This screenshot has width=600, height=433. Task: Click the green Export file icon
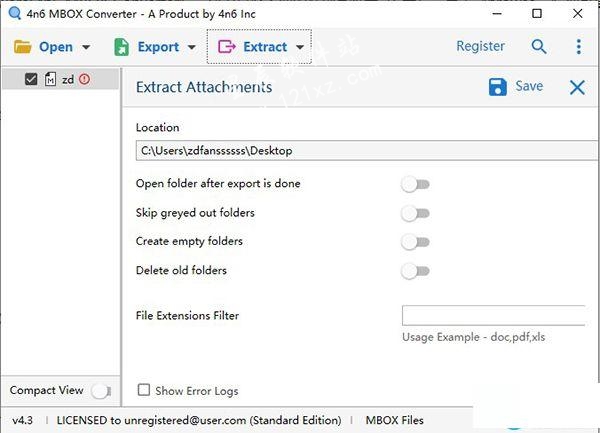(x=122, y=47)
